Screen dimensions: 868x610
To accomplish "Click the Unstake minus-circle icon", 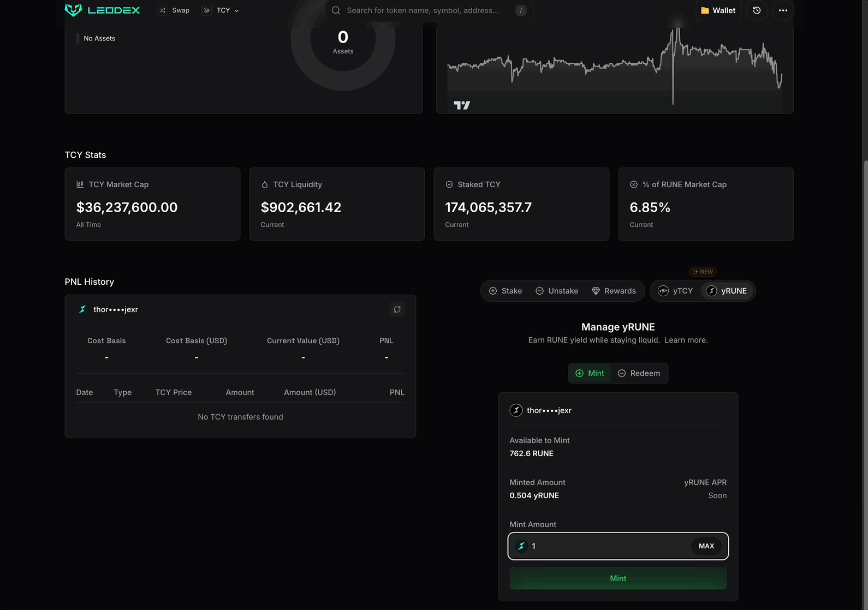I will (539, 291).
